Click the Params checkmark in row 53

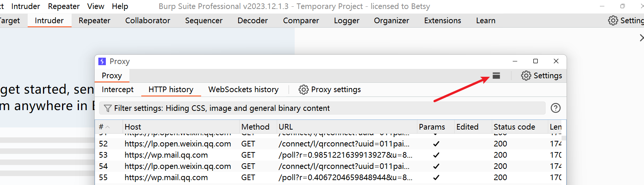436,155
